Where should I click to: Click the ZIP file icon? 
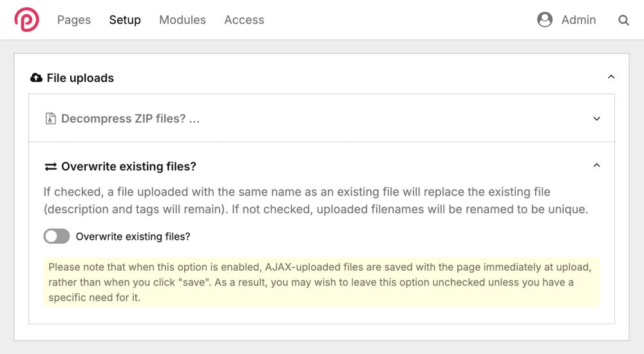(50, 119)
